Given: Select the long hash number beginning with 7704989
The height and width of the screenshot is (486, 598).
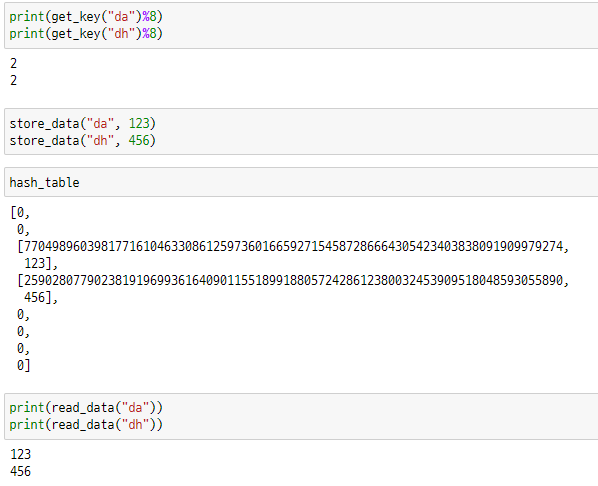Looking at the screenshot, I should pos(293,247).
